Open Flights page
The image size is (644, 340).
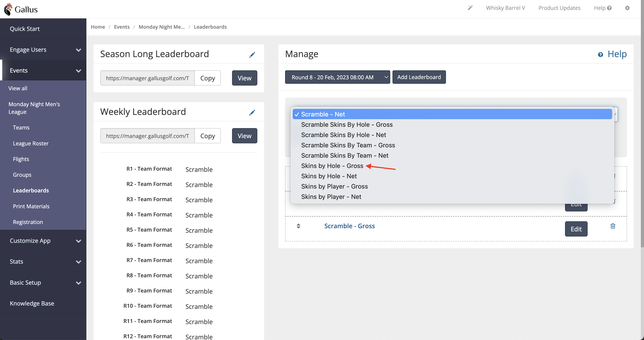coord(21,159)
